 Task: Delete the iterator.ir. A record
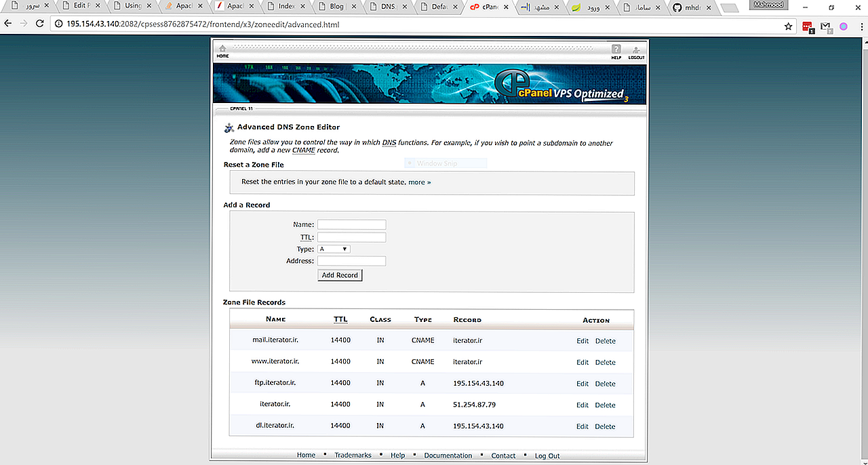click(x=606, y=405)
